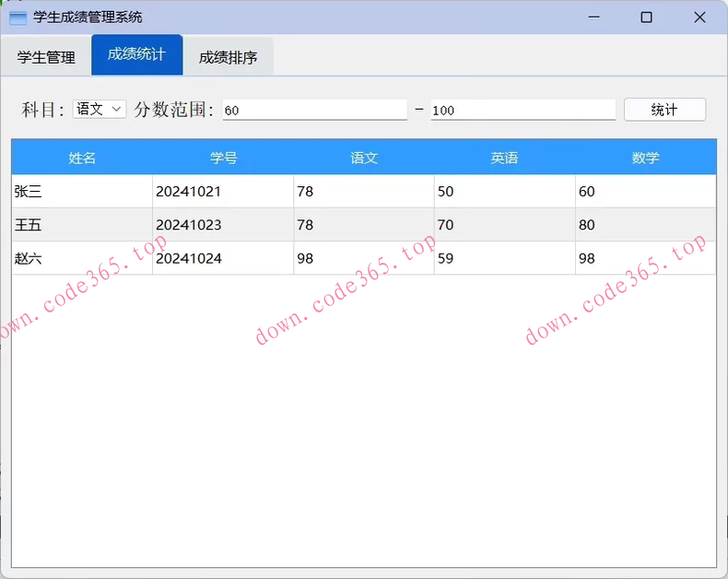Focus the maximum score field containing 100

point(522,110)
